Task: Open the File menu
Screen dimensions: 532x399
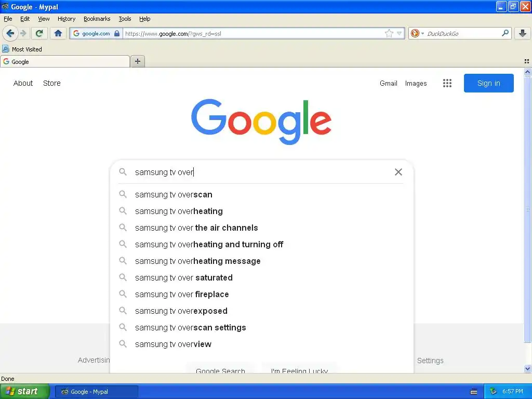Action: (x=8, y=19)
